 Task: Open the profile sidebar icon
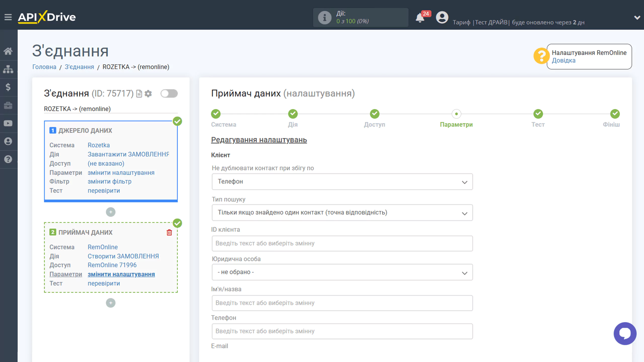(8, 141)
